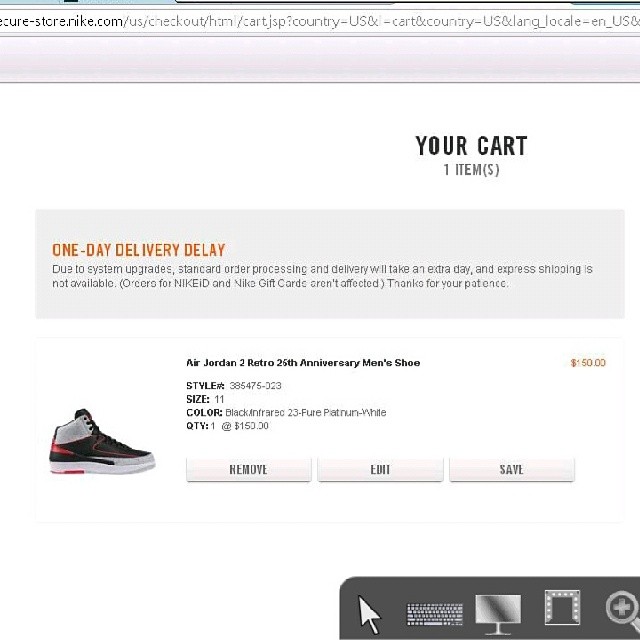Click the 1 ITEM(S) count text
Viewport: 640px width, 640px height.
pos(471,169)
